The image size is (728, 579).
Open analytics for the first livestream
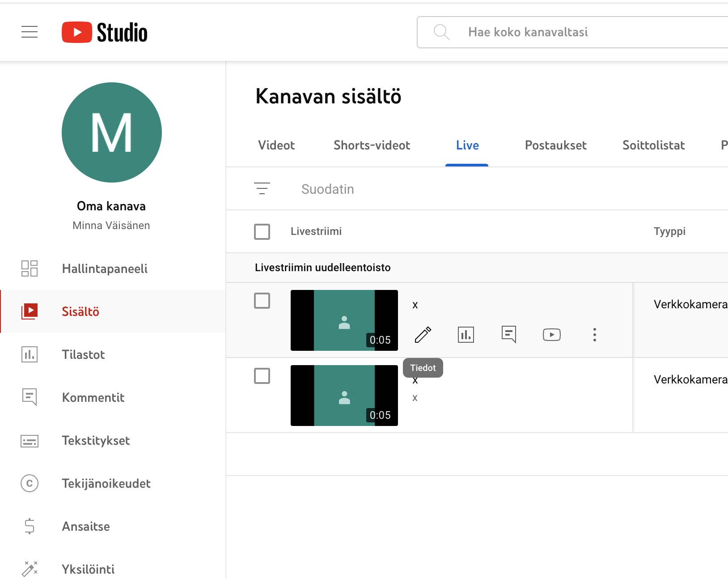(466, 335)
